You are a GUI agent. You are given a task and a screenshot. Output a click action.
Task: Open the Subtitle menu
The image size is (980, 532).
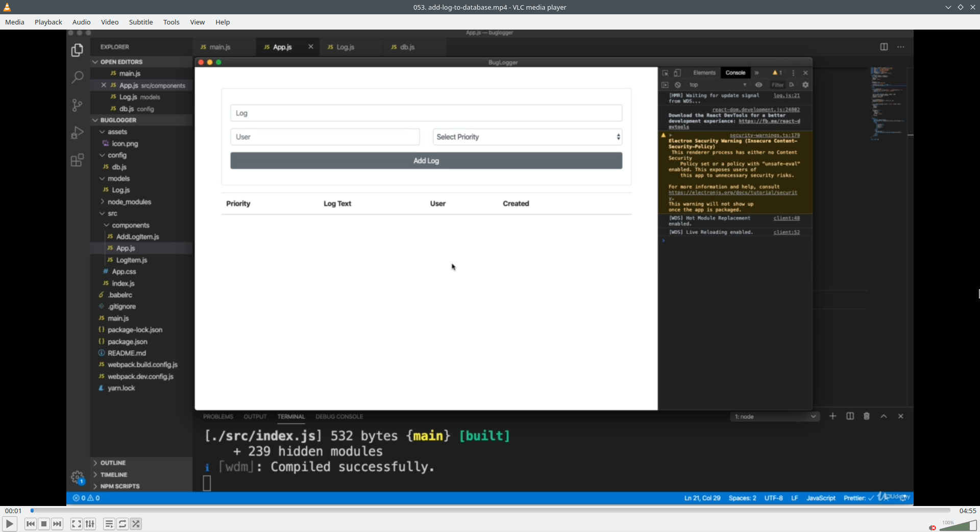[x=141, y=22]
